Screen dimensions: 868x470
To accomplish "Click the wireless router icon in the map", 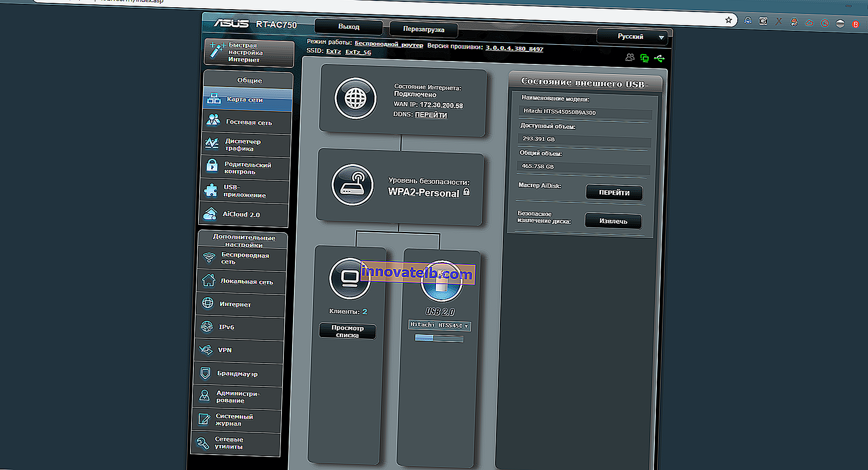I will tap(353, 185).
